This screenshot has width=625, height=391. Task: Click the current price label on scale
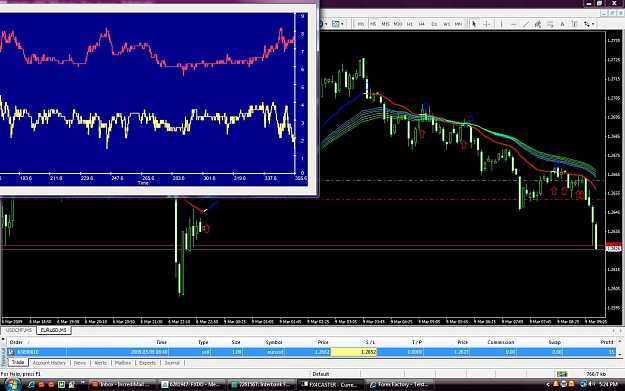(613, 249)
